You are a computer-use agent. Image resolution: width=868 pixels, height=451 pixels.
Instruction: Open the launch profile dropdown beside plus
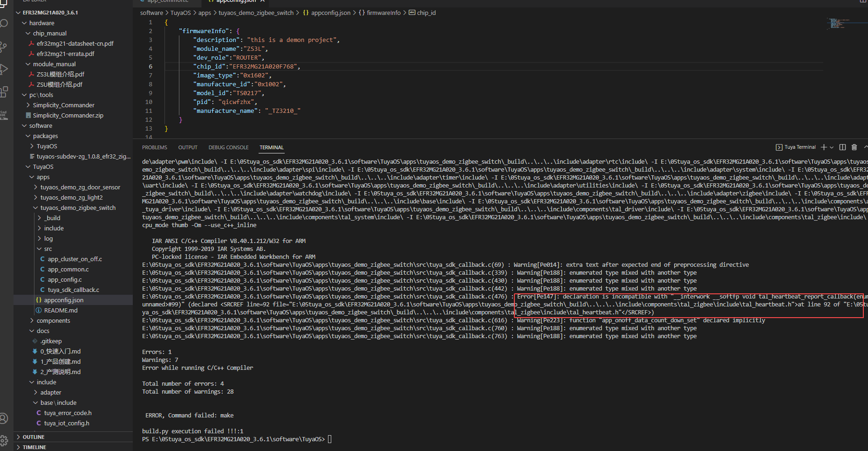(832, 147)
